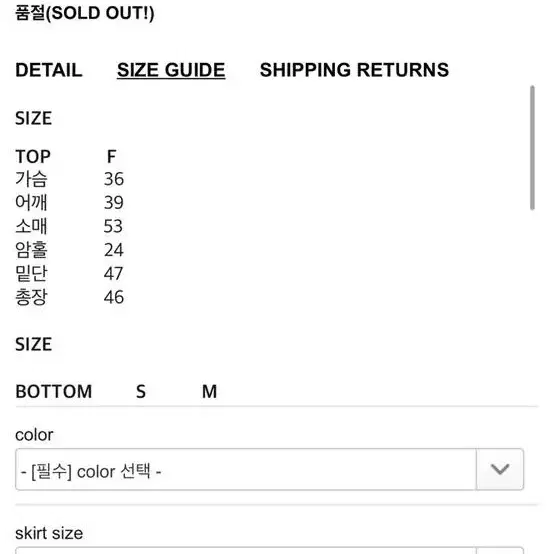Click the 가슴 measurement row
Screen dimensions: 554x554
pos(70,179)
